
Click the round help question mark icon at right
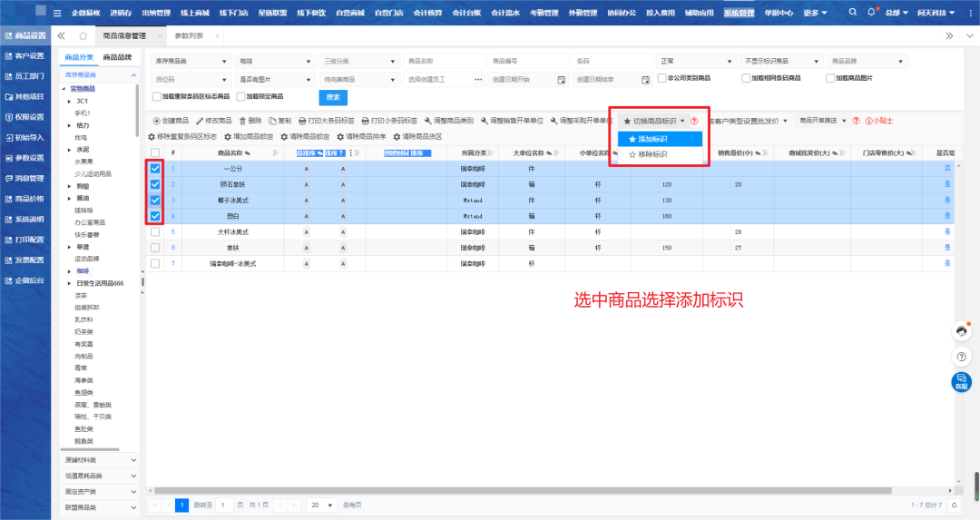[x=960, y=357]
